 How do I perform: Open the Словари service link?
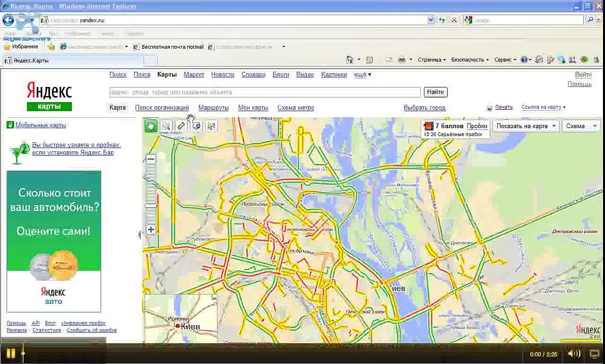(x=253, y=75)
